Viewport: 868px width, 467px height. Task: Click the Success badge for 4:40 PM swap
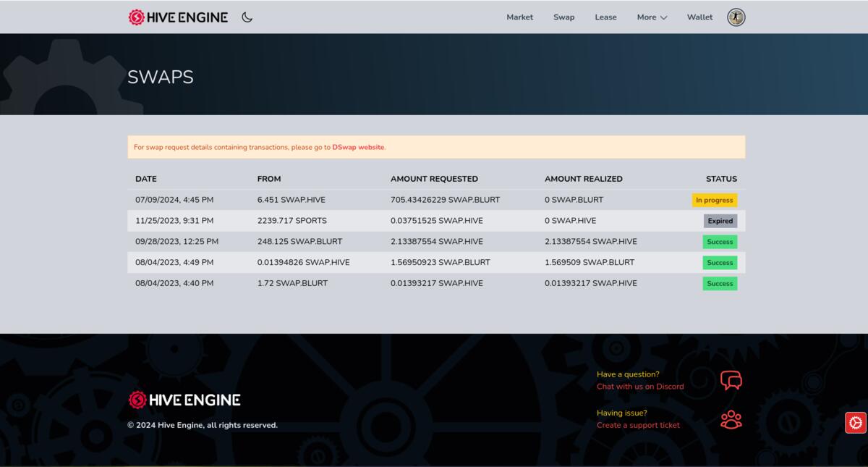coord(720,283)
